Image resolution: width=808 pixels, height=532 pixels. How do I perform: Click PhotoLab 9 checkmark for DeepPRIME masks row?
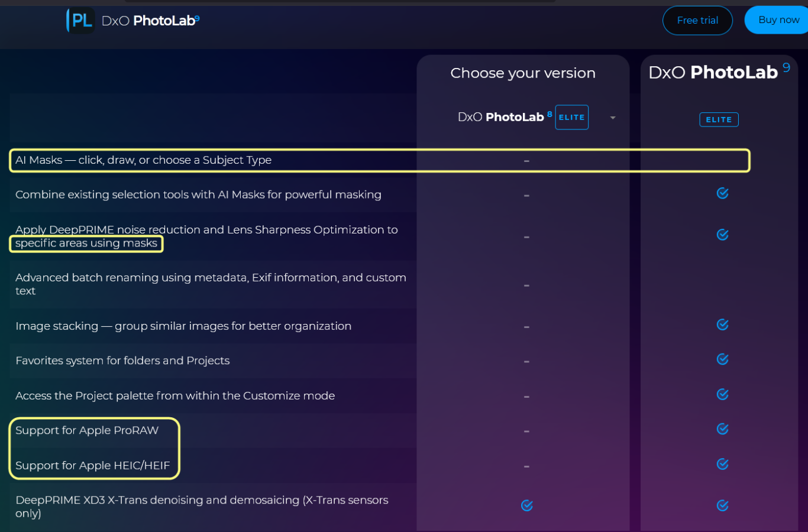722,235
